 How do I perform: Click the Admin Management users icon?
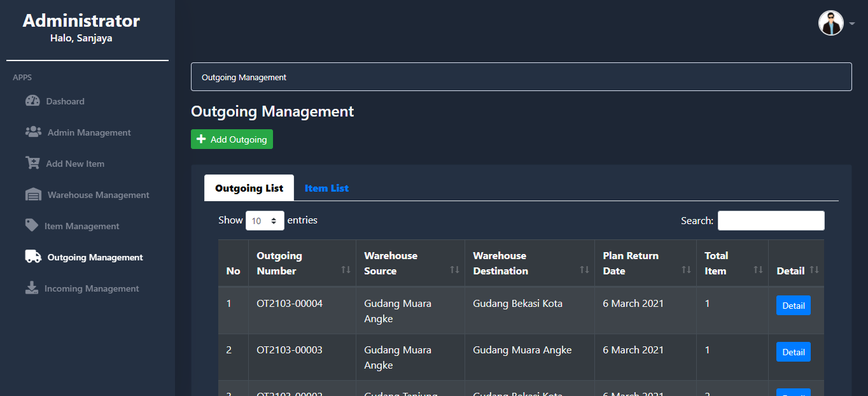pyautogui.click(x=33, y=132)
